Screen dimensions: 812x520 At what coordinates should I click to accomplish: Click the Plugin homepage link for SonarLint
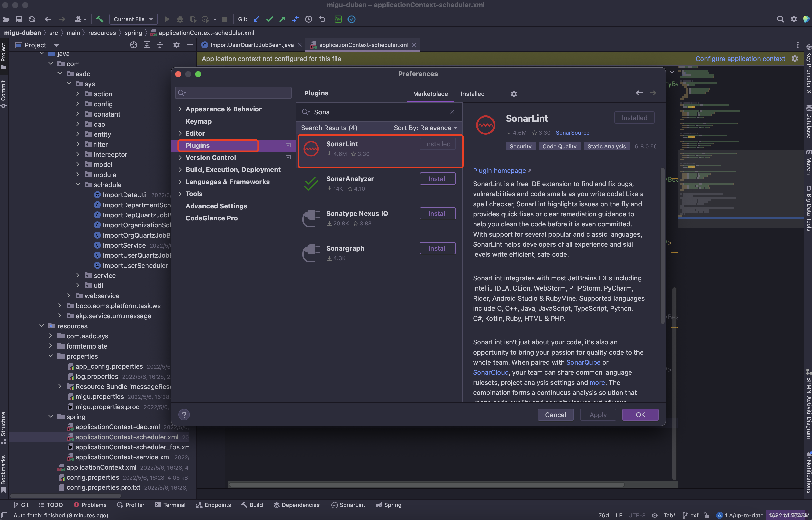tap(499, 170)
